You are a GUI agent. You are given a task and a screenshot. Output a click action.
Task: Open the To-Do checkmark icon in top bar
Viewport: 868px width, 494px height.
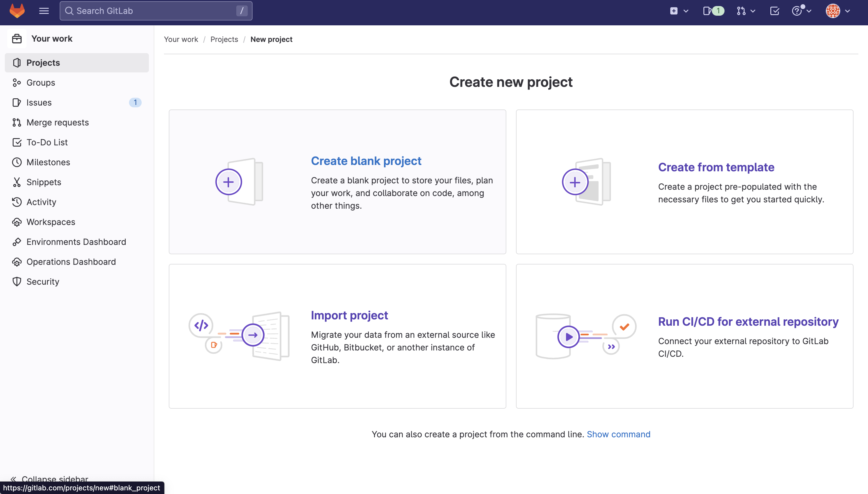775,11
